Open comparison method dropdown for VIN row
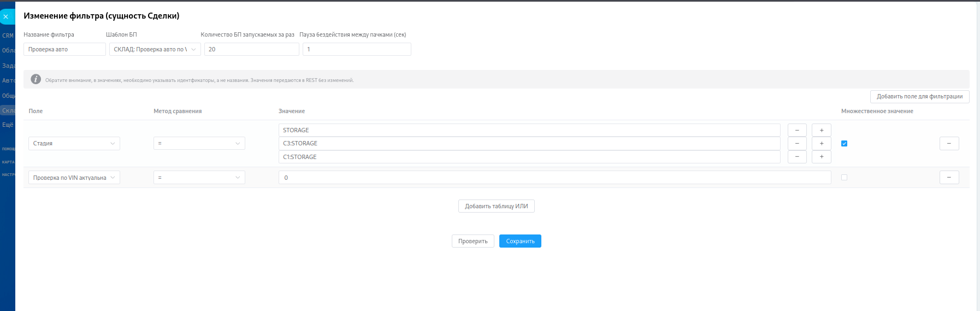The width and height of the screenshot is (980, 311). (x=199, y=178)
